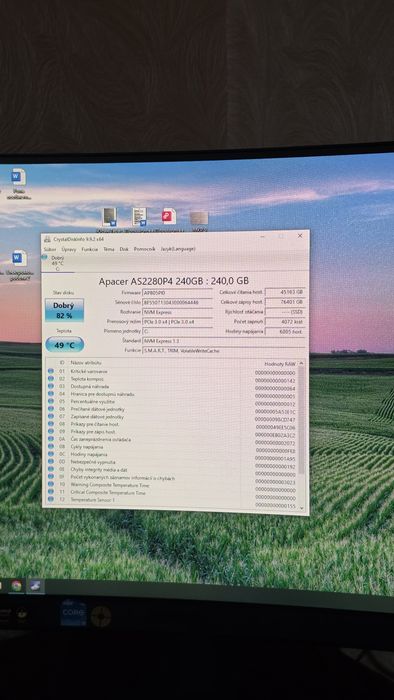Click Počet zapnutí value 4072
Image resolution: width=394 pixels, height=700 pixels.
(286, 321)
